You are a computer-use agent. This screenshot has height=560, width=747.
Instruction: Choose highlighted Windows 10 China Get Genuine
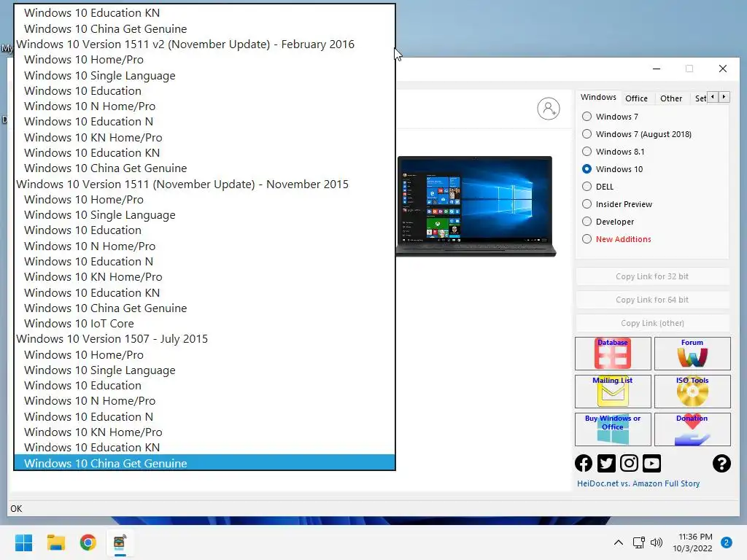click(x=205, y=463)
